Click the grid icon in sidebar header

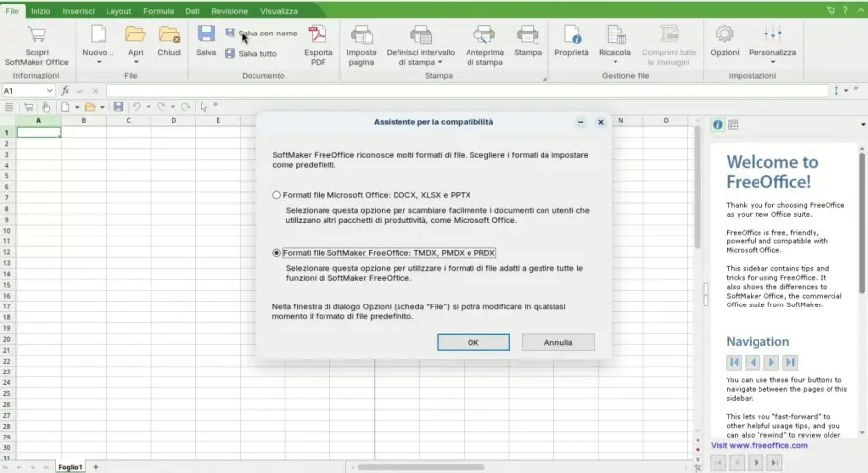[733, 125]
